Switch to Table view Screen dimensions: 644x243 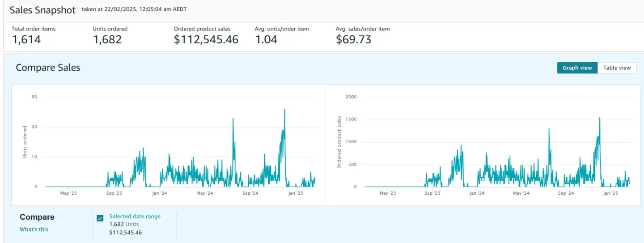click(x=617, y=68)
